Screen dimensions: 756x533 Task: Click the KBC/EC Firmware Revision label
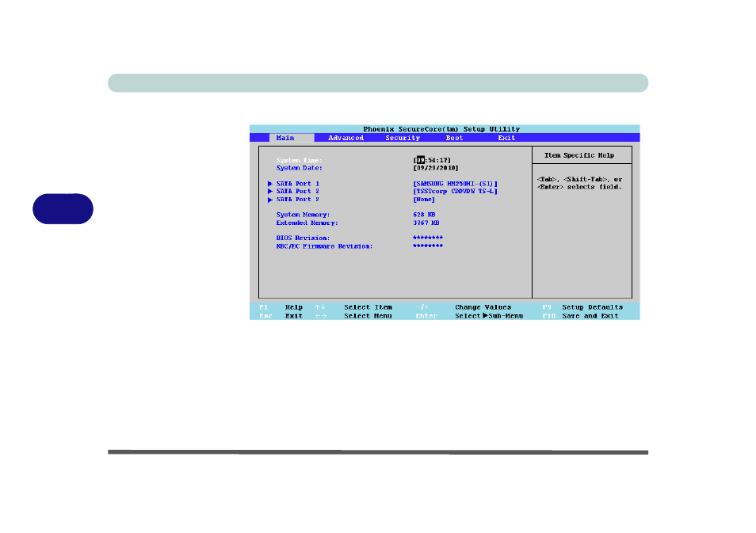(x=324, y=246)
